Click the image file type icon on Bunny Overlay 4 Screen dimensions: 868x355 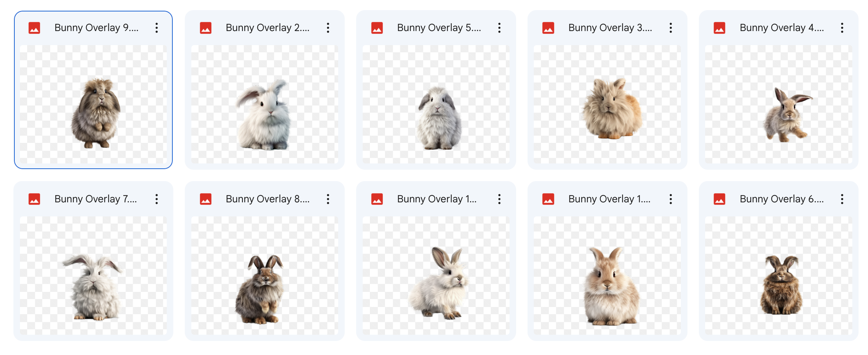pyautogui.click(x=719, y=27)
